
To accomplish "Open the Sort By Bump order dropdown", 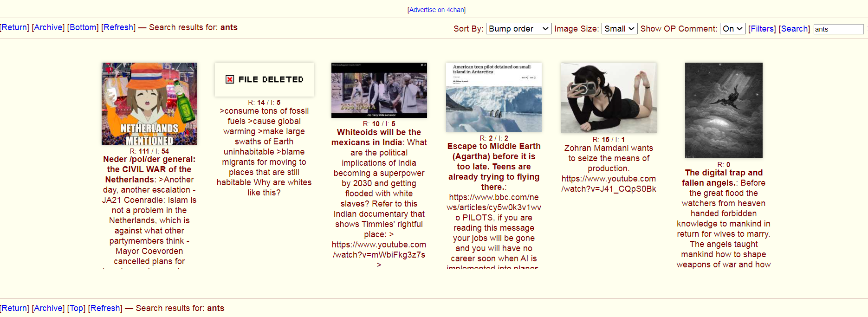I will click(519, 29).
